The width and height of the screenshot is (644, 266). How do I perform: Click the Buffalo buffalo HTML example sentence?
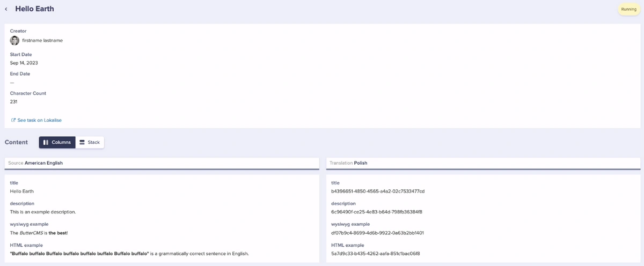(129, 253)
